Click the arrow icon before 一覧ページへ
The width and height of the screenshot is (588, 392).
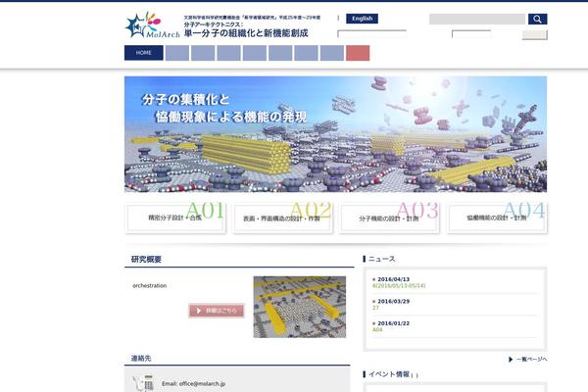click(511, 360)
